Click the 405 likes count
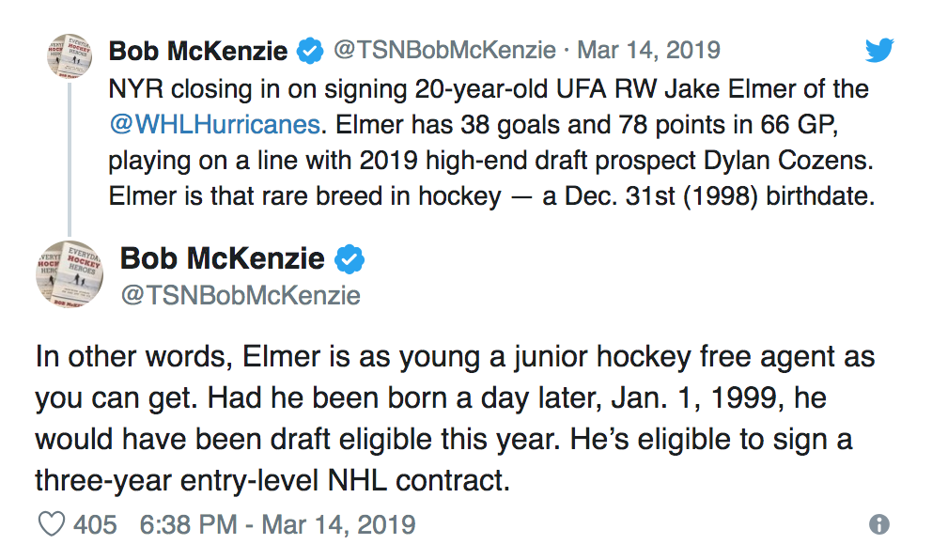Screen dimensions: 932x560 tap(95, 525)
